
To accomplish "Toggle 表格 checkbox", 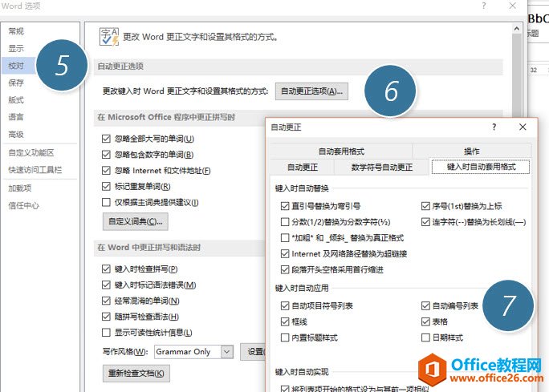I will click(425, 321).
